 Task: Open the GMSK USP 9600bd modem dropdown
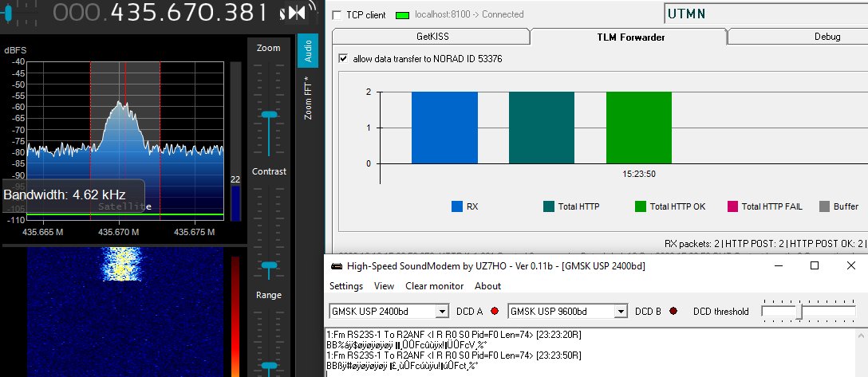[x=621, y=312]
